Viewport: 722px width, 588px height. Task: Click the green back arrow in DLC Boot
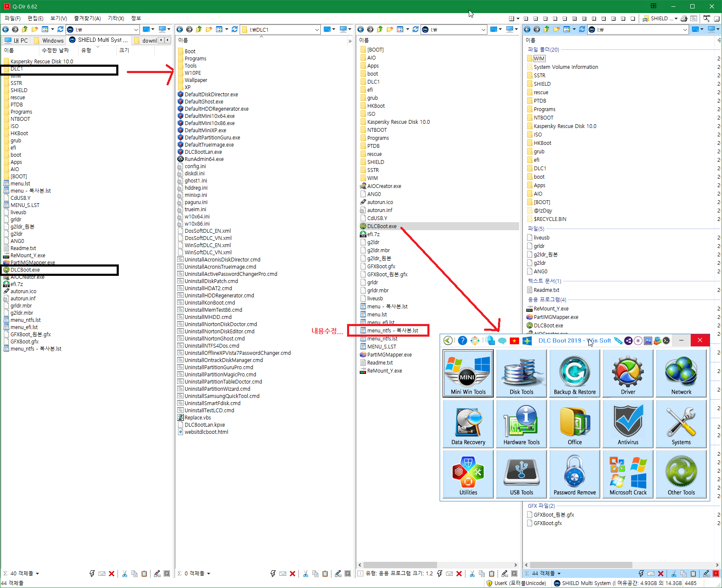(x=448, y=340)
